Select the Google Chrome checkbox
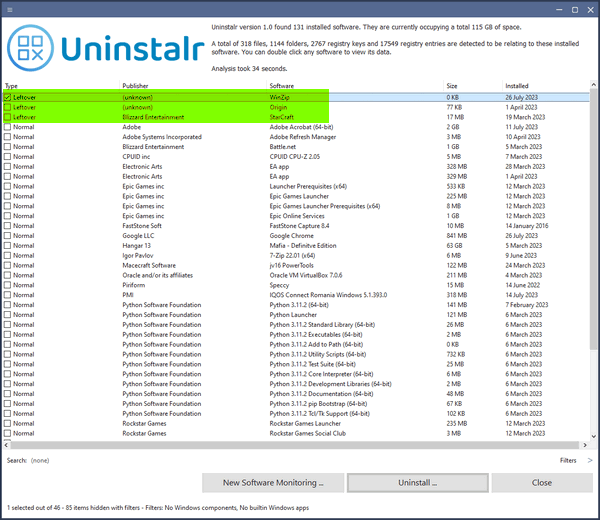This screenshot has width=600, height=520. tap(7, 236)
